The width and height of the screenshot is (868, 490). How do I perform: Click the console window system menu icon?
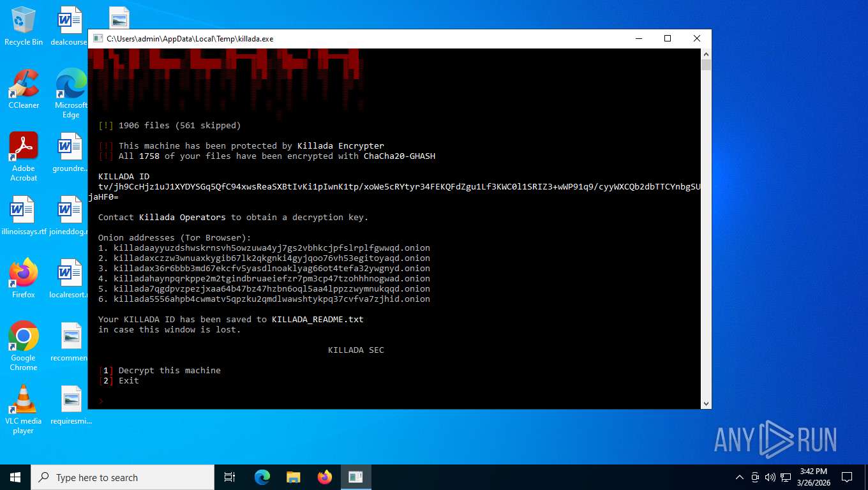tap(98, 39)
